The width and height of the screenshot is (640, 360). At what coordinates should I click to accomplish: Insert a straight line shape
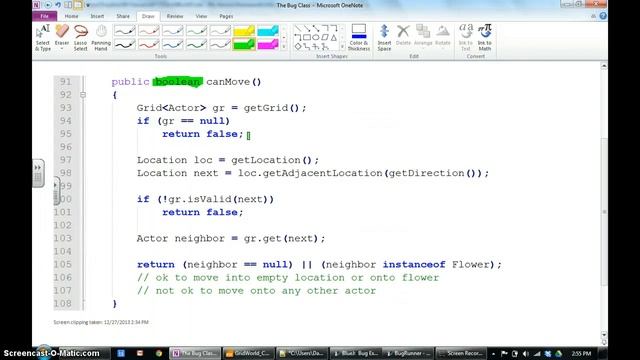click(x=298, y=28)
